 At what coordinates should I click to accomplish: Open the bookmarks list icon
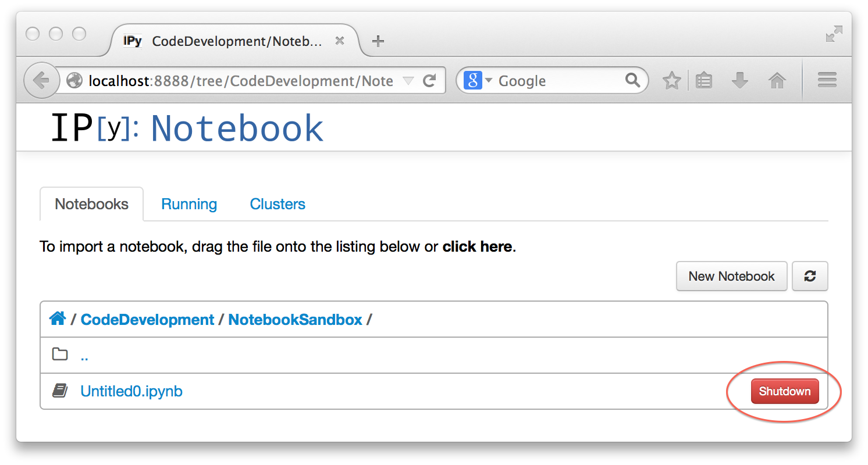tap(704, 81)
